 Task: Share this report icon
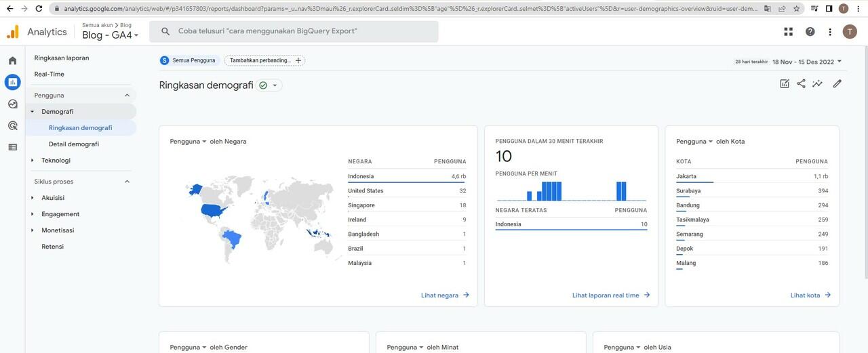(801, 84)
